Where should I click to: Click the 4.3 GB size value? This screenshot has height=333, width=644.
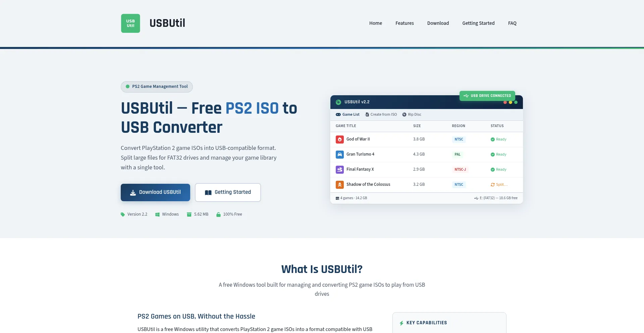pos(419,154)
